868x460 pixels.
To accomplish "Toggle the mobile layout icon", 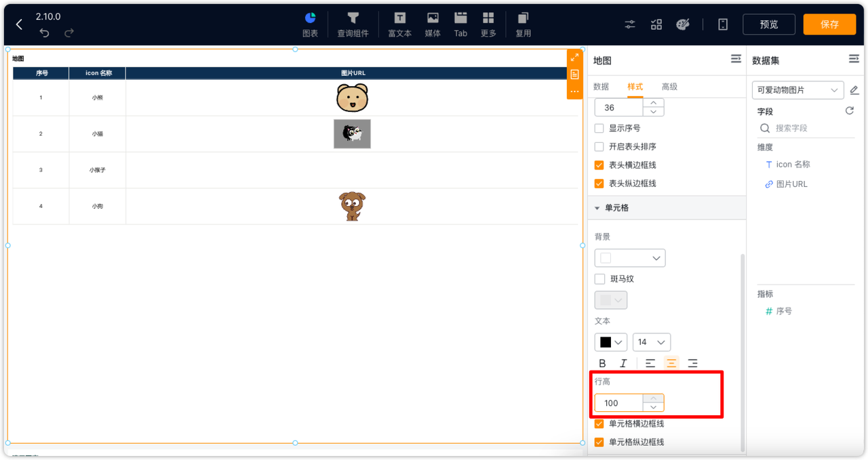I will (x=723, y=24).
